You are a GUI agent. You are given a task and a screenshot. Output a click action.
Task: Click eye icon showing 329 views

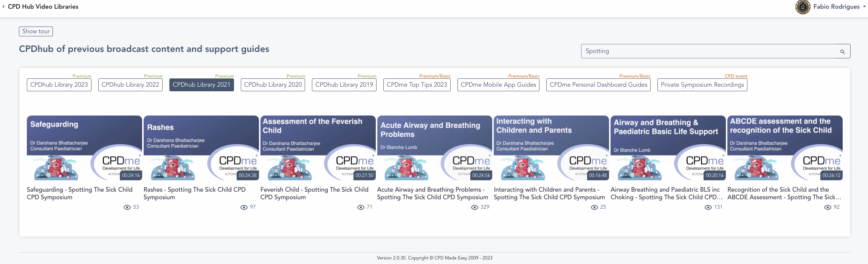point(475,207)
